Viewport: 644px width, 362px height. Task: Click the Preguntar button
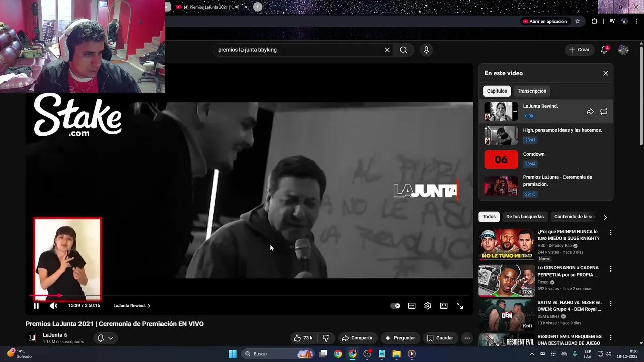coord(399,338)
